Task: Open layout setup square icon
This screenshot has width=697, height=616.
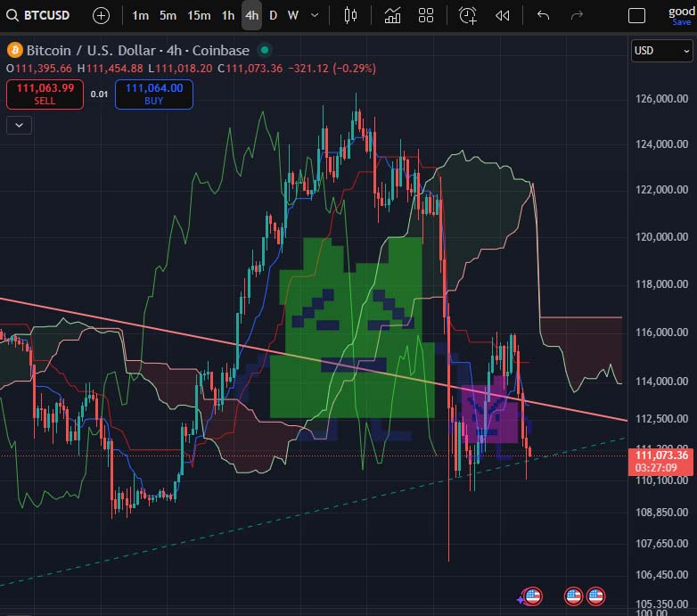Action: click(x=636, y=15)
